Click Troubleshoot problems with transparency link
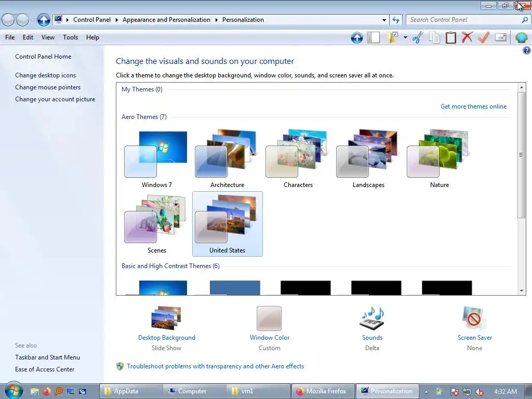This screenshot has height=399, width=532. 215,366
